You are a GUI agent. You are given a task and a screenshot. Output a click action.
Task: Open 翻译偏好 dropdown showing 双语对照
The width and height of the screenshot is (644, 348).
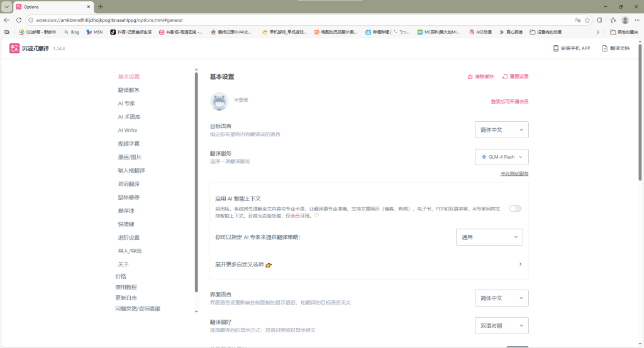[501, 325]
